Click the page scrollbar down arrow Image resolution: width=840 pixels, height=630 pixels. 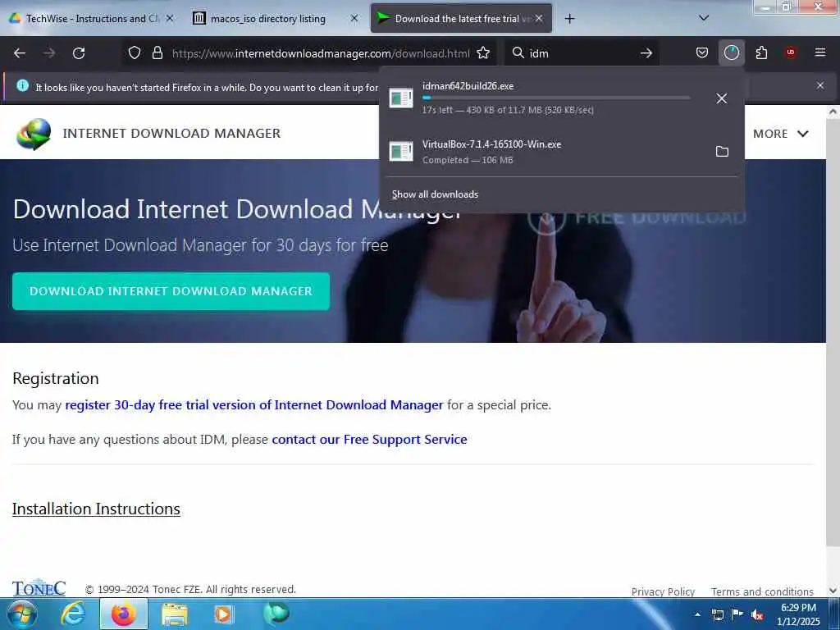click(x=833, y=591)
